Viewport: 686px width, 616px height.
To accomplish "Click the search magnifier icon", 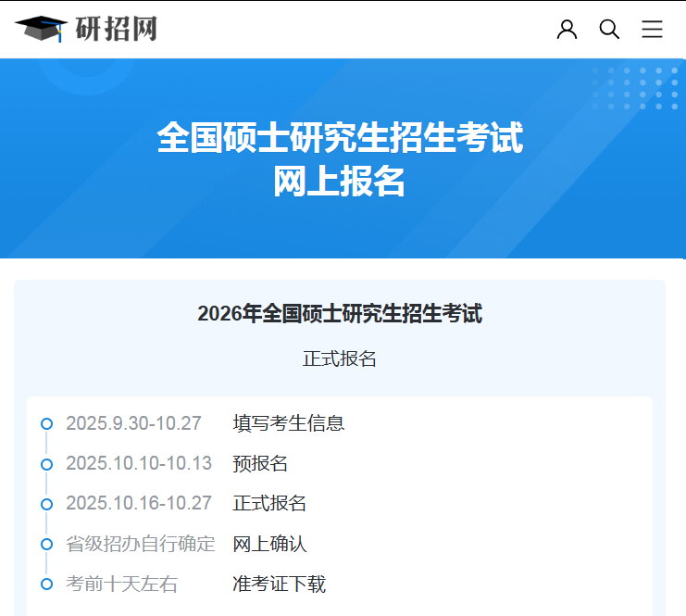I will pos(609,30).
